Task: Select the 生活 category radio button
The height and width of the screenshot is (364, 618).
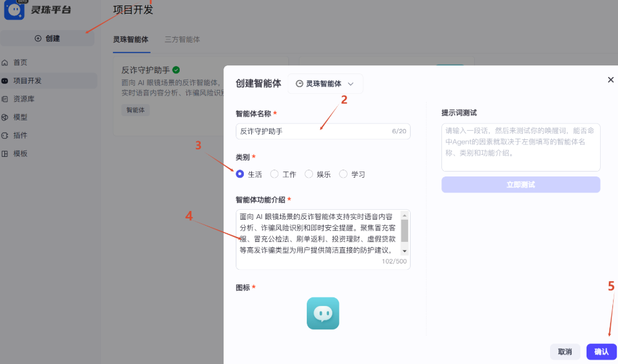Action: coord(240,174)
